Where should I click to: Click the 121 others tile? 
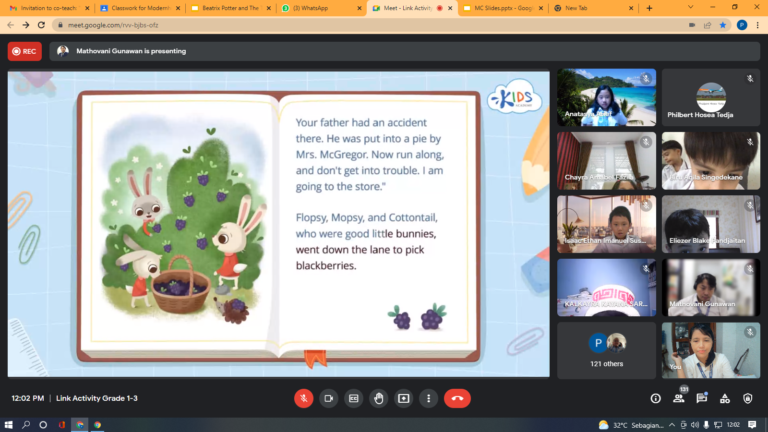pos(606,350)
